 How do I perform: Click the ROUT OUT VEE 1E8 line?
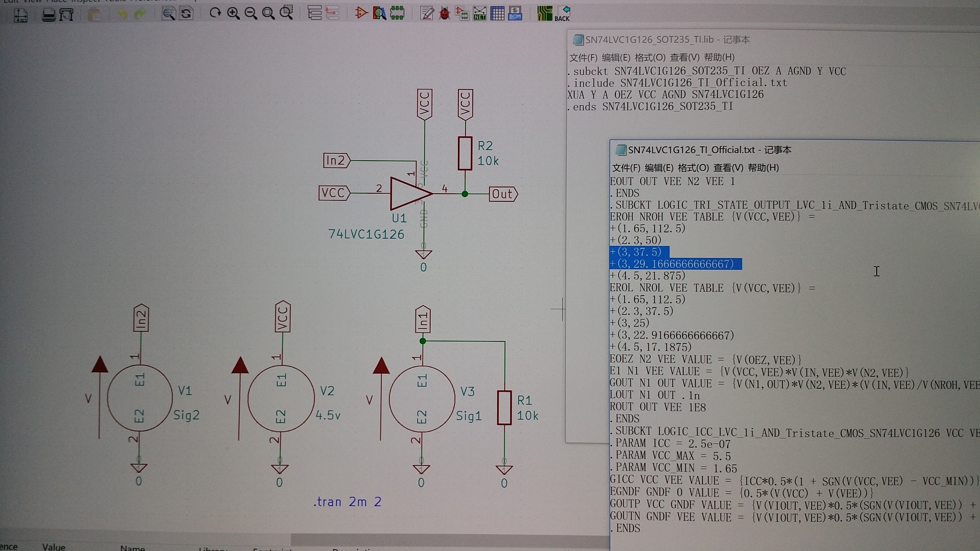click(657, 407)
